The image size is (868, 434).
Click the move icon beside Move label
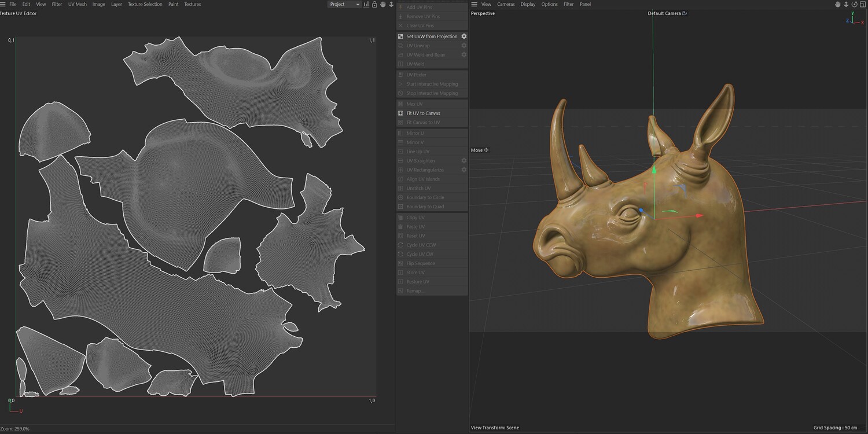[x=486, y=150]
